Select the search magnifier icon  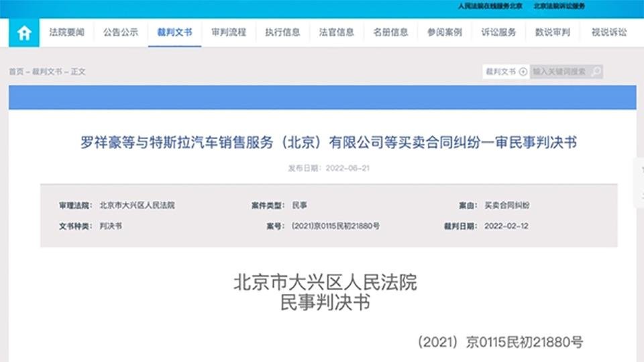point(596,72)
